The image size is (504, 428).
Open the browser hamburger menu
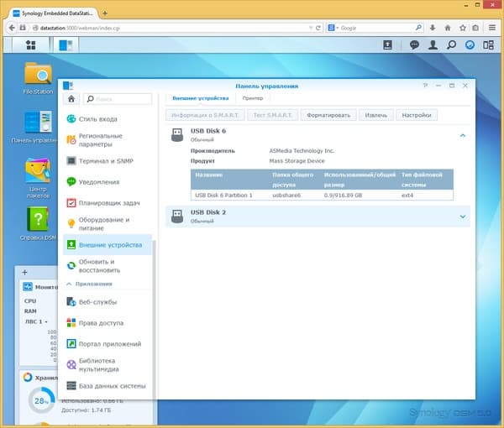[x=492, y=28]
